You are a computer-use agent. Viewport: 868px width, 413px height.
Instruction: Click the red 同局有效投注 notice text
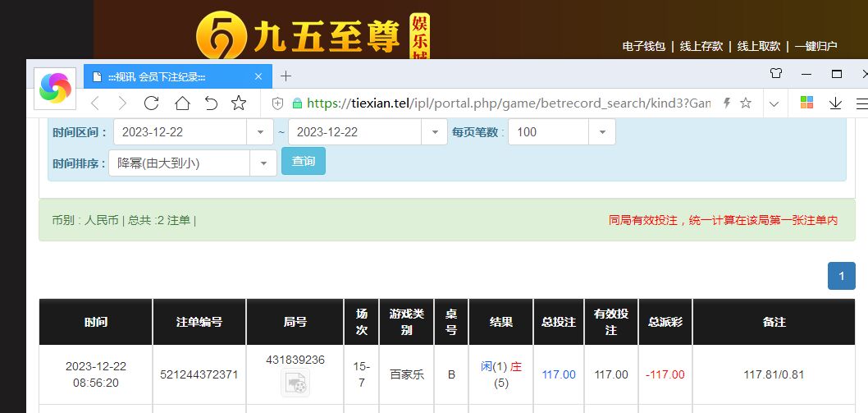[723, 221]
